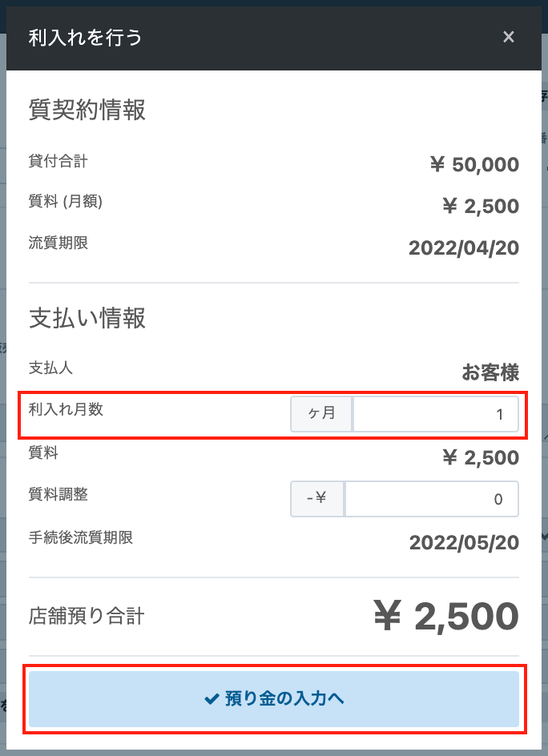Click the 店舗預り合計 label
548x756 pixels.
pos(87,616)
